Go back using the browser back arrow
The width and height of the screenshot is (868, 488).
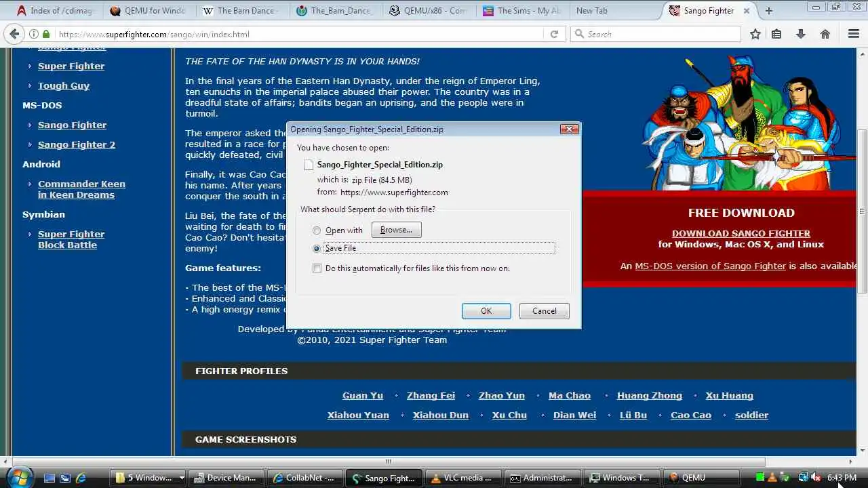[14, 34]
